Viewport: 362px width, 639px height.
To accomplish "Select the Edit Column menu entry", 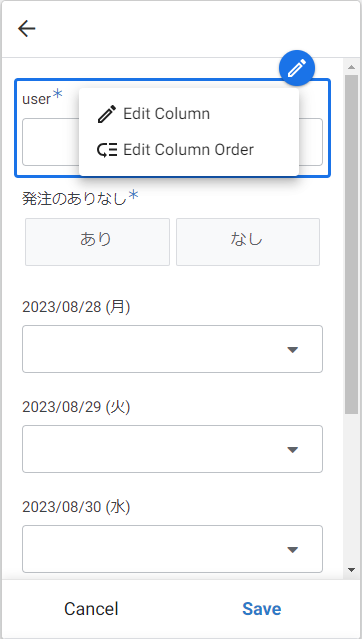I will point(189,114).
